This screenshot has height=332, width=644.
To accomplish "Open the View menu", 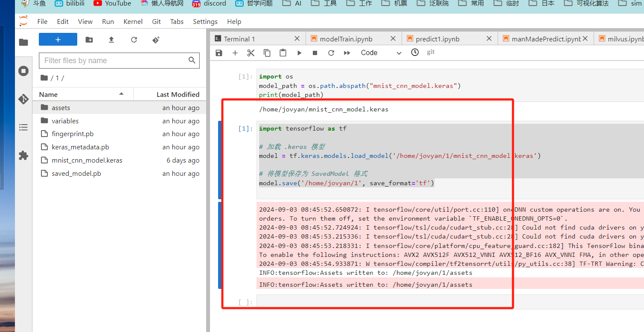I will point(85,21).
